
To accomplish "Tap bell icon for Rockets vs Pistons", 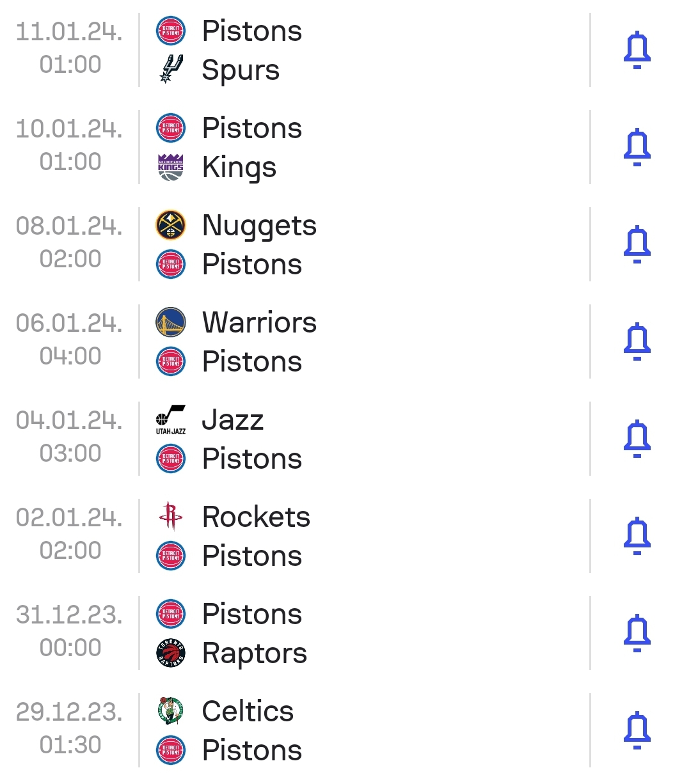I will pos(637,536).
